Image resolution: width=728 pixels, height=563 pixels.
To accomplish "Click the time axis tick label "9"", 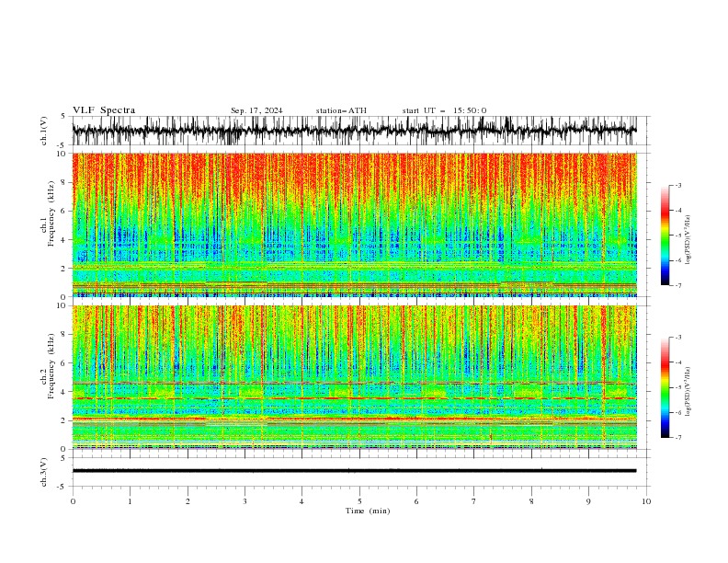I will click(588, 501).
